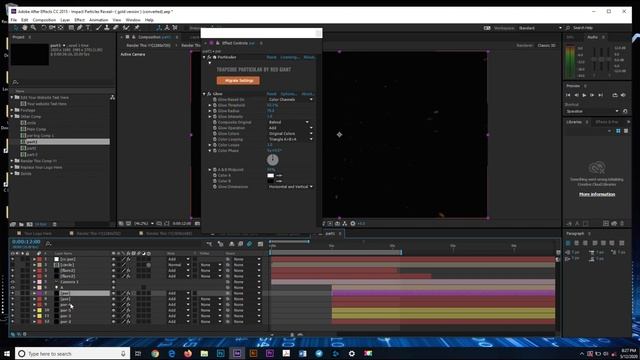Select the Clone Stamp tool
Viewport: 640px width, 360px height.
[x=107, y=28]
